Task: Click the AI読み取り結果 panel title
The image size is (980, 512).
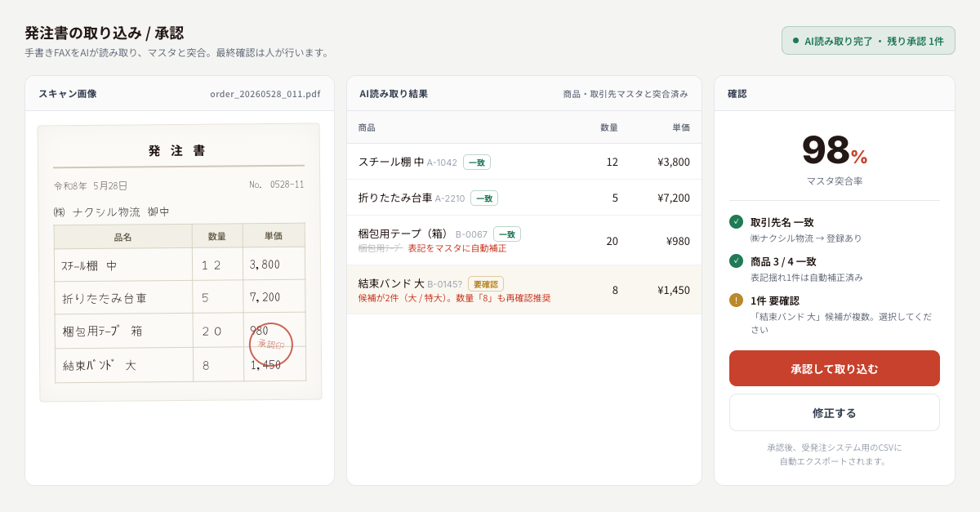Action: click(x=394, y=94)
